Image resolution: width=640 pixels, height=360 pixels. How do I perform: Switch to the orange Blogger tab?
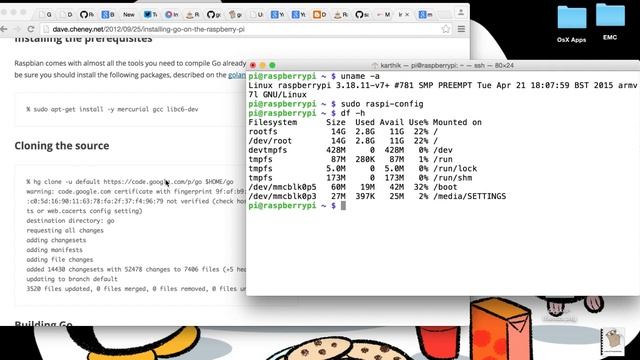tap(320, 15)
